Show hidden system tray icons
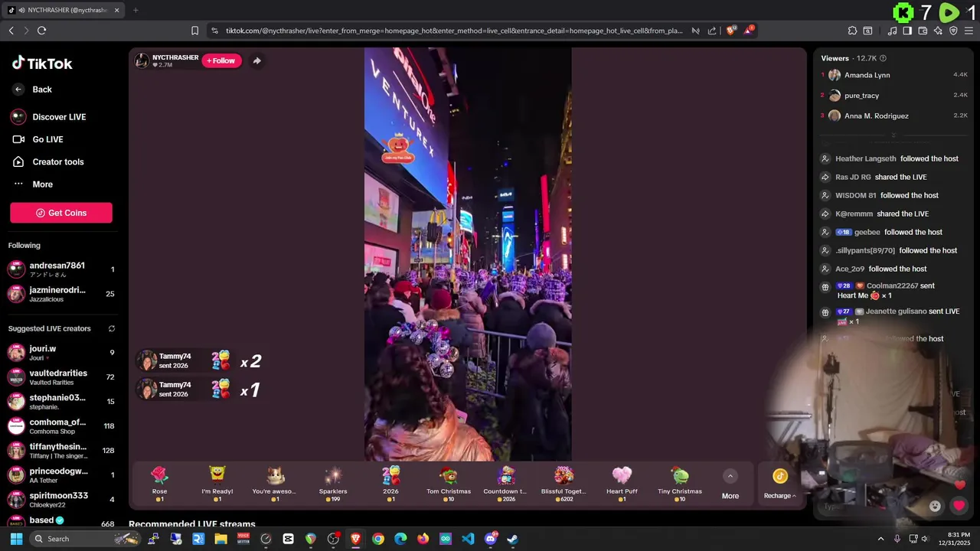The width and height of the screenshot is (980, 551). (880, 539)
